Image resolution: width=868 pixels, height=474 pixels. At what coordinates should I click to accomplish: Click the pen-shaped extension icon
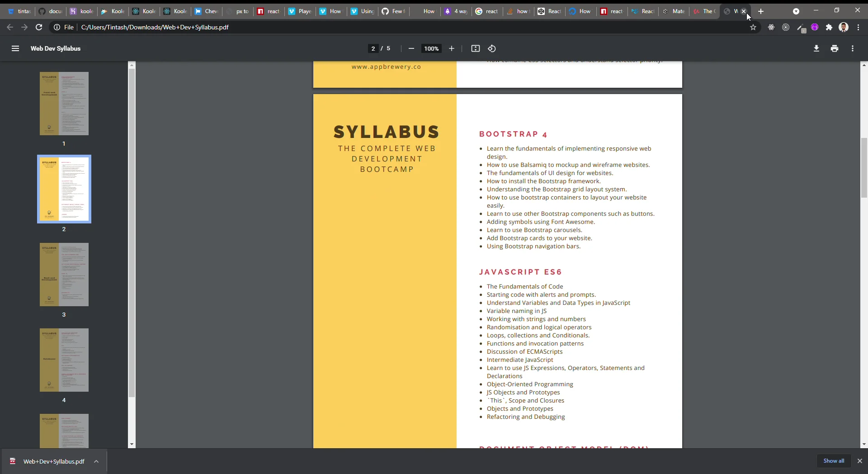pyautogui.click(x=801, y=28)
